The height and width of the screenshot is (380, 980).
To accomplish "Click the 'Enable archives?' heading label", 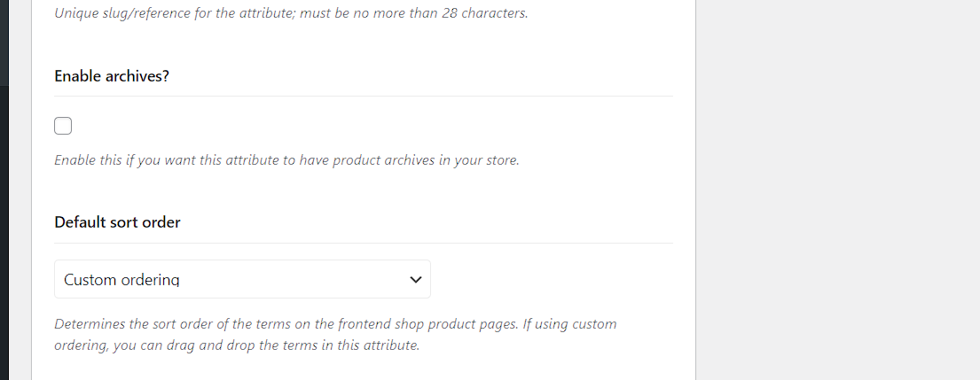I will tap(112, 76).
